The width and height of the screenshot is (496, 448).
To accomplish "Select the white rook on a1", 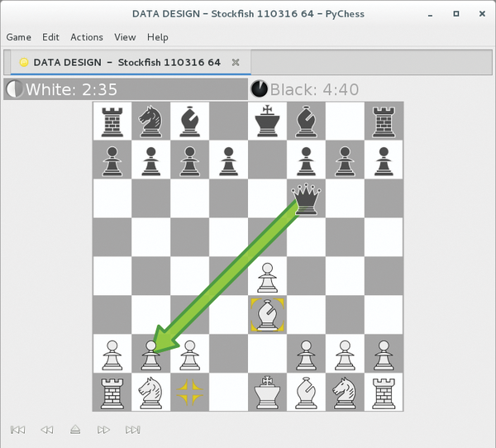I will point(112,393).
